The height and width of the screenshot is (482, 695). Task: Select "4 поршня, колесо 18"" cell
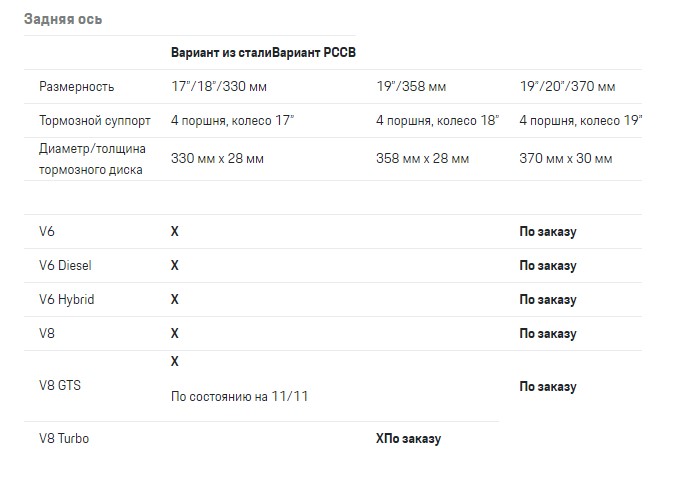pos(437,121)
